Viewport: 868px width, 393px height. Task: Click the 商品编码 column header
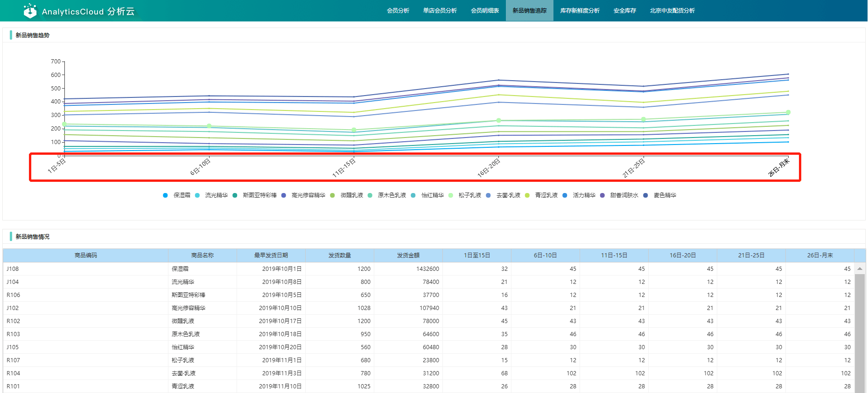(86, 255)
